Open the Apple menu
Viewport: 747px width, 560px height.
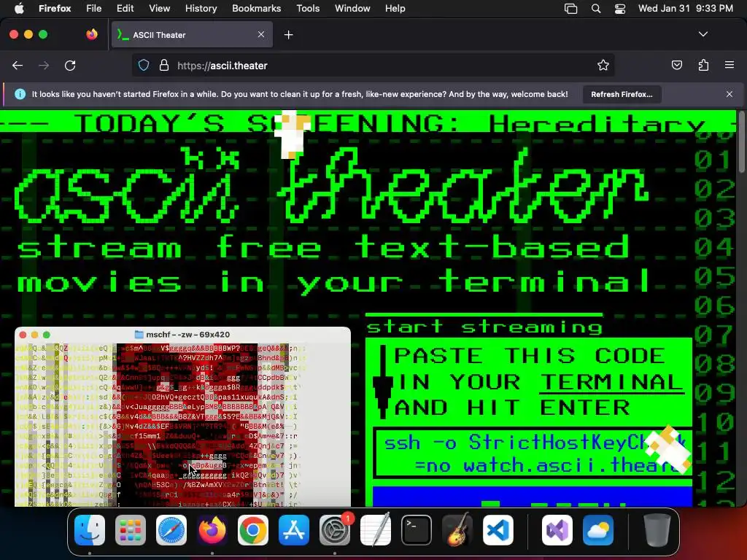[19, 9]
